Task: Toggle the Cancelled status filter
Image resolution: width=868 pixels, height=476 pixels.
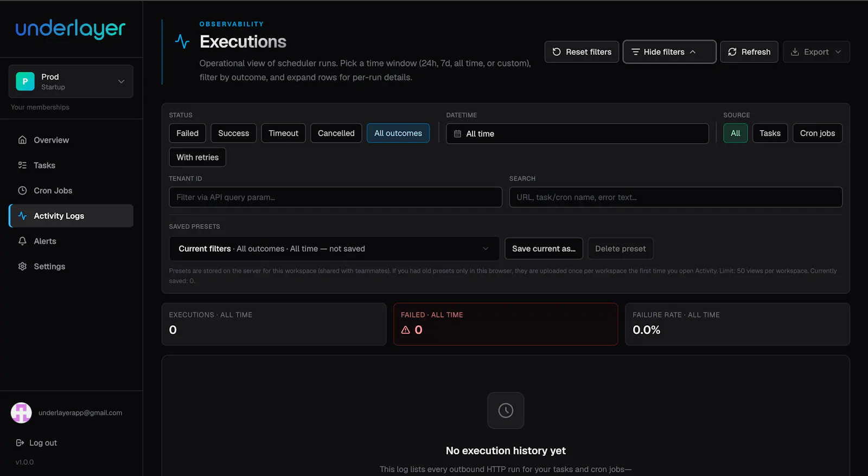Action: click(336, 133)
